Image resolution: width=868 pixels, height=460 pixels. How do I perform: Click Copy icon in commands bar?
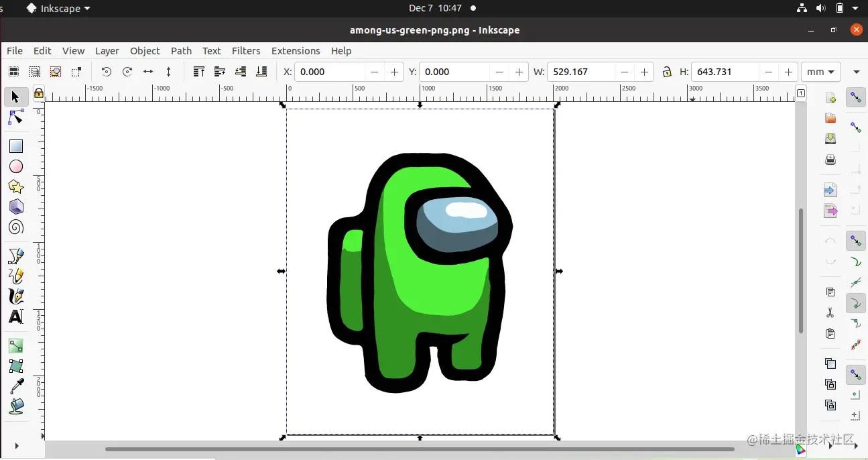(830, 292)
